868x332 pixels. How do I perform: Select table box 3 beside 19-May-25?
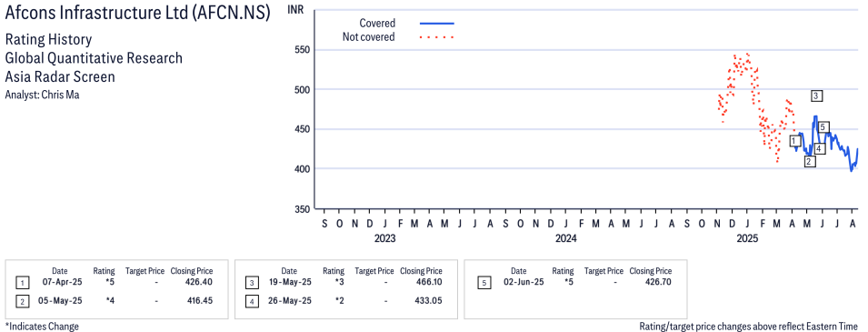252,283
